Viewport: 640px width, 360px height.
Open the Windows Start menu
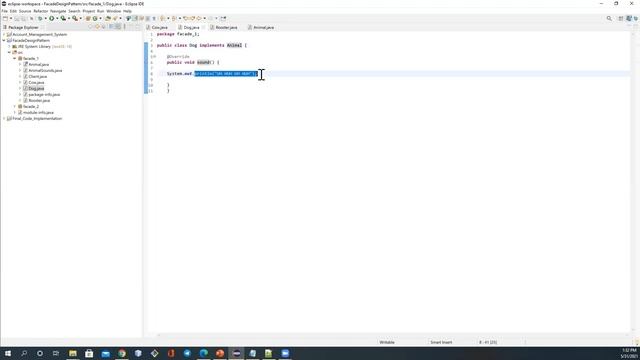pos(8,353)
